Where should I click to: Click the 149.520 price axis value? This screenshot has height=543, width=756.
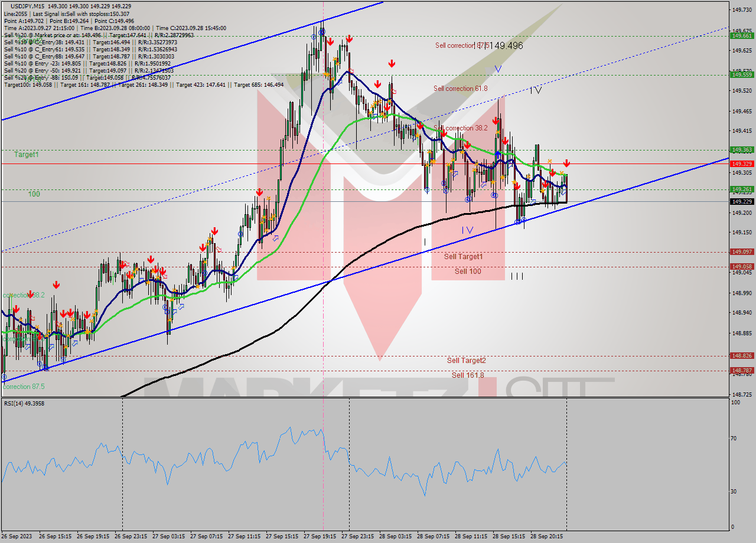[x=742, y=91]
